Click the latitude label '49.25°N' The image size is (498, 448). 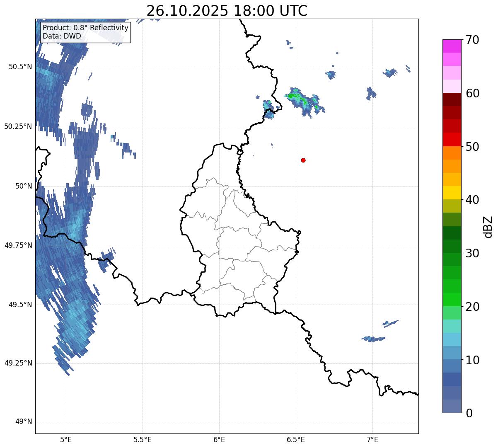coord(18,363)
